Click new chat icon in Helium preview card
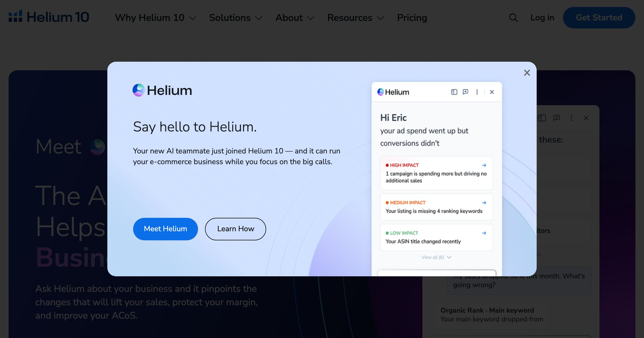 pos(466,92)
